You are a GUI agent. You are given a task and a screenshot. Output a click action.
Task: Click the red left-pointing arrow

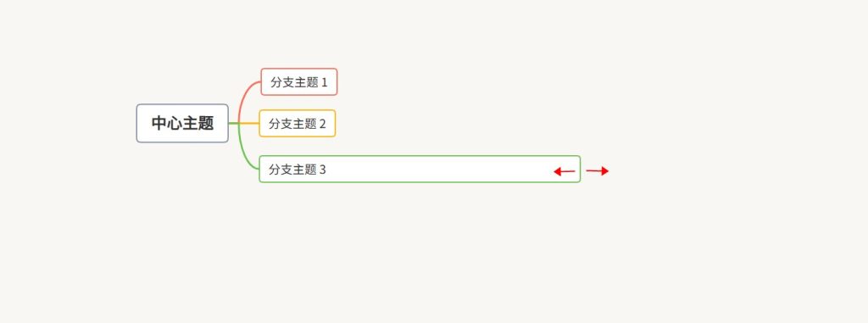[564, 172]
